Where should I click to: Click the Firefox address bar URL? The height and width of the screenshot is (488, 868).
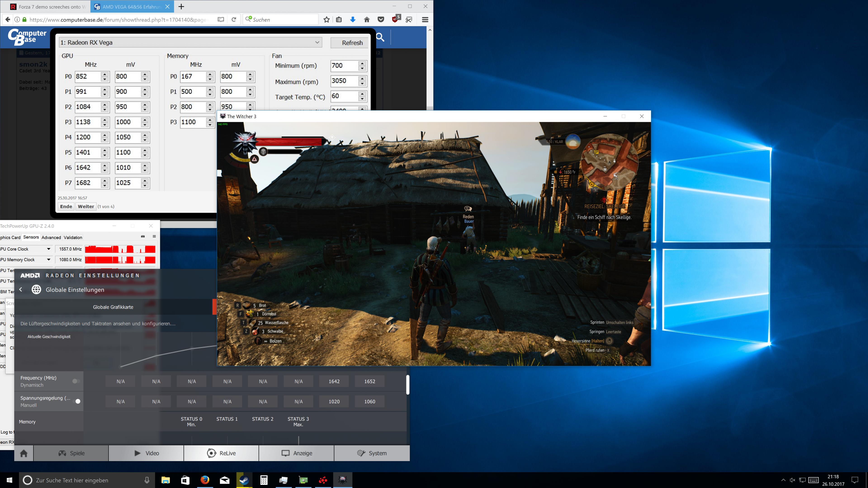click(x=119, y=19)
